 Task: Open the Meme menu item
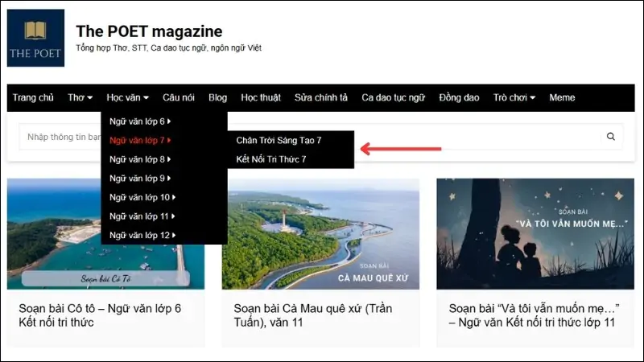pos(562,98)
